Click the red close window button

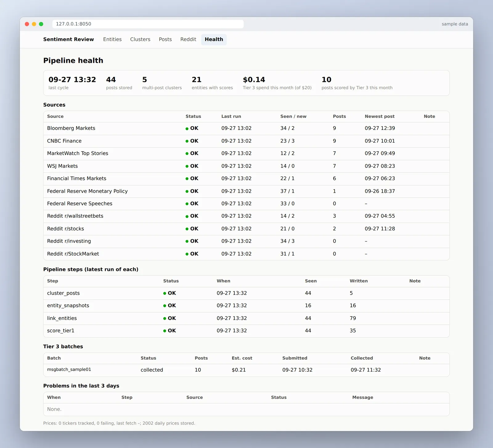(x=27, y=24)
